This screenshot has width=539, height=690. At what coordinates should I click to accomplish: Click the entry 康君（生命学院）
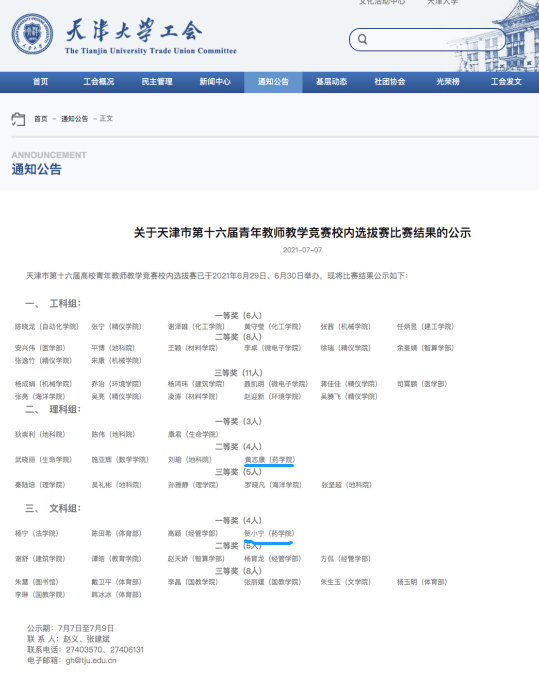(x=193, y=435)
